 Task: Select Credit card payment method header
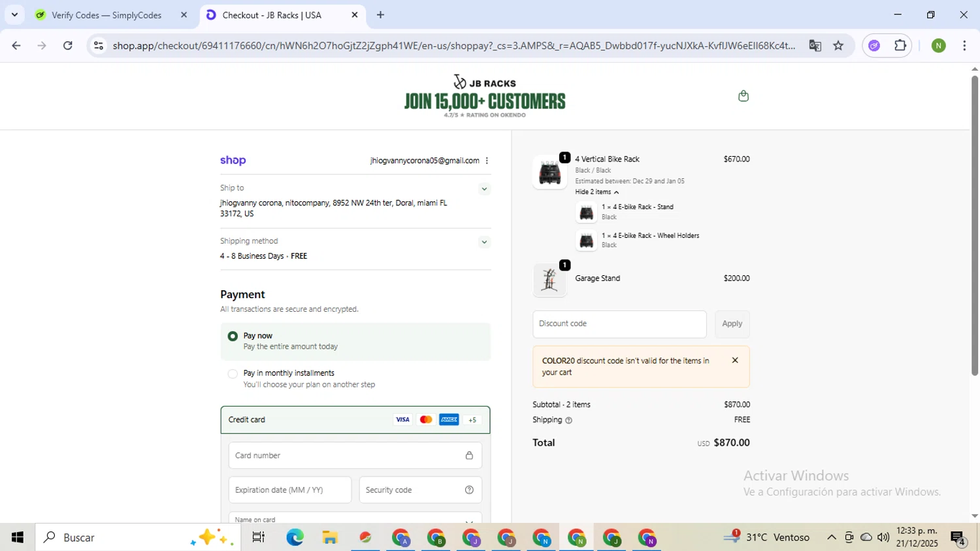(x=355, y=420)
